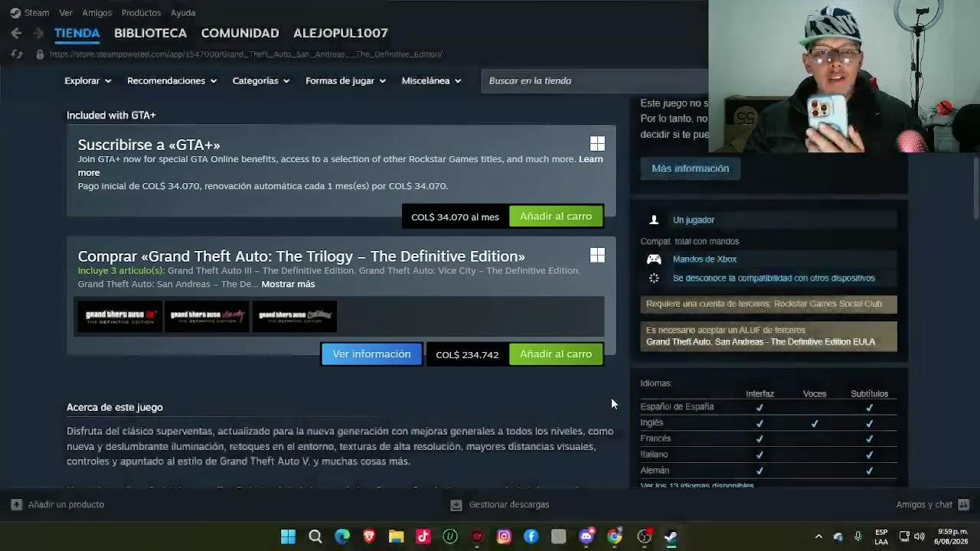This screenshot has height=551, width=980.
Task: Click the padlock icon beside the URL
Action: point(40,54)
